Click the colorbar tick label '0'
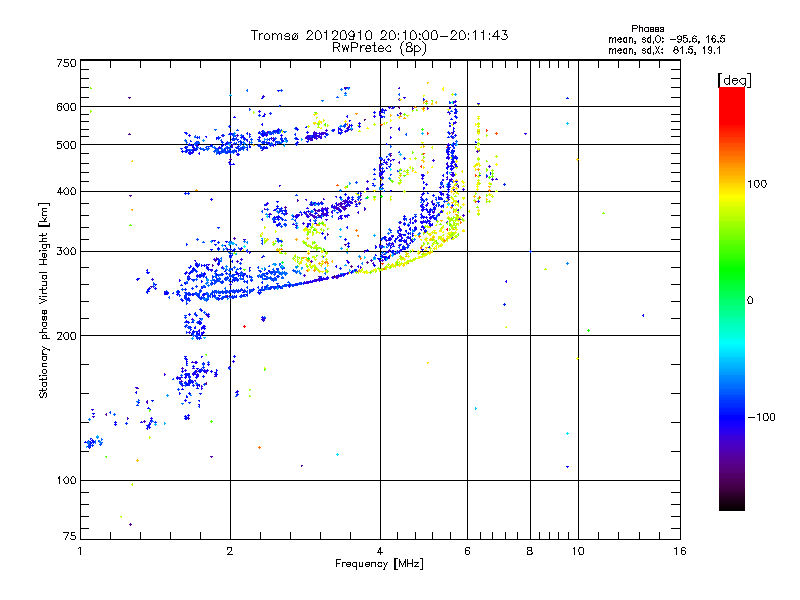 [750, 301]
